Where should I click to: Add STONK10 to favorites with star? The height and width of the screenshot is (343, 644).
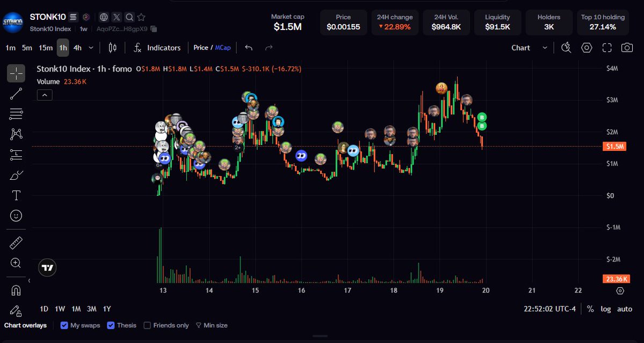141,17
